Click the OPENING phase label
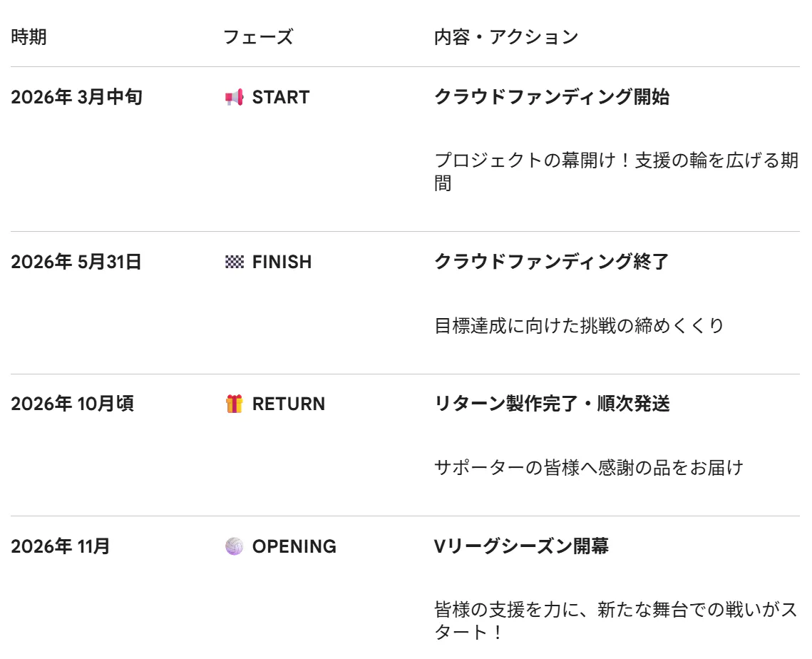 294,546
